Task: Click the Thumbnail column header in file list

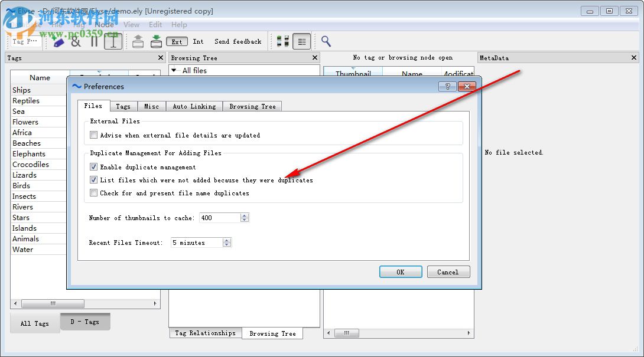Action: [x=353, y=73]
